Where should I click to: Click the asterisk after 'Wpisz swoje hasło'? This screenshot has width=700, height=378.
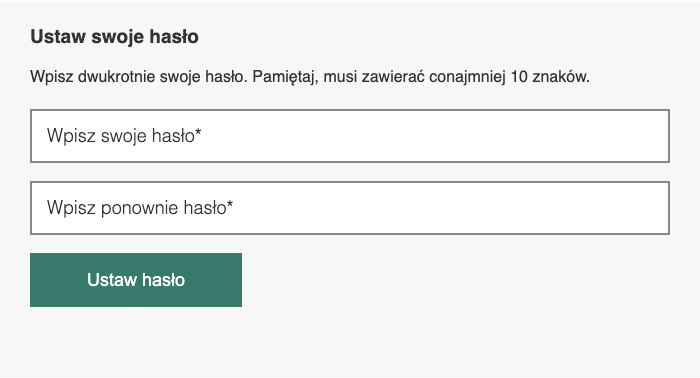point(198,133)
